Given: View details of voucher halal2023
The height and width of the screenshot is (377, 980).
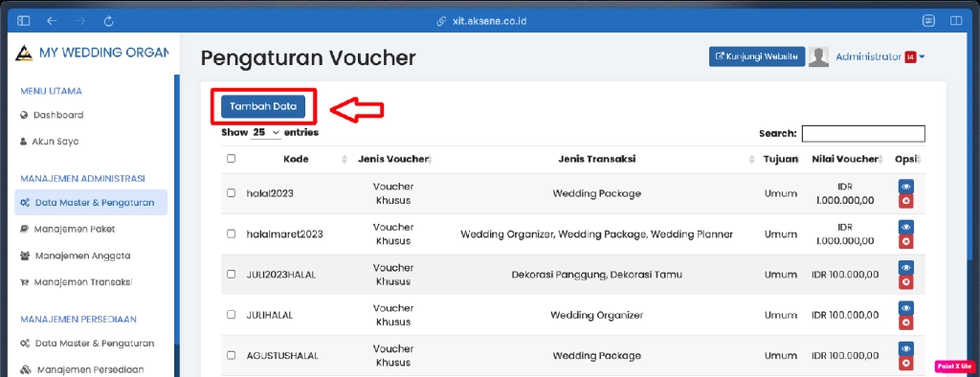Looking at the screenshot, I should click(x=905, y=187).
